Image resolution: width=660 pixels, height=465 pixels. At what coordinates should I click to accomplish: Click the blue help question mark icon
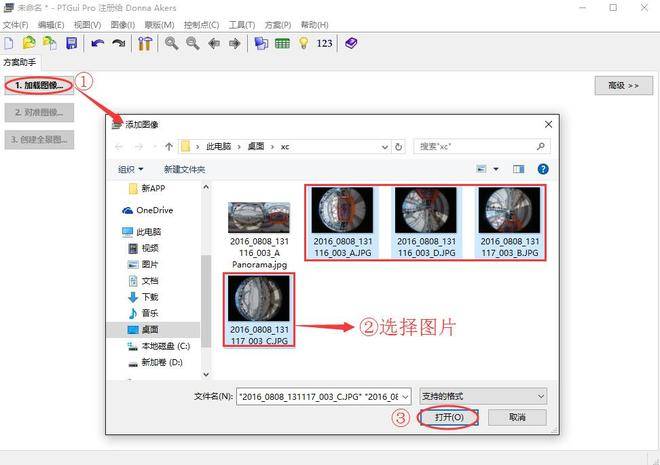543,169
